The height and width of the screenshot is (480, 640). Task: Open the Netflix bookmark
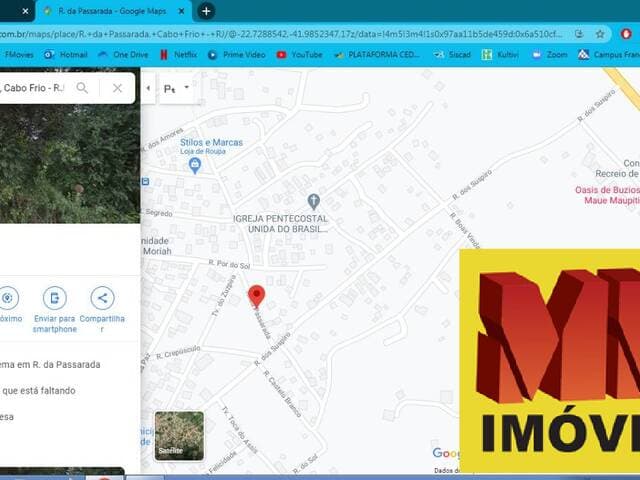(178, 55)
